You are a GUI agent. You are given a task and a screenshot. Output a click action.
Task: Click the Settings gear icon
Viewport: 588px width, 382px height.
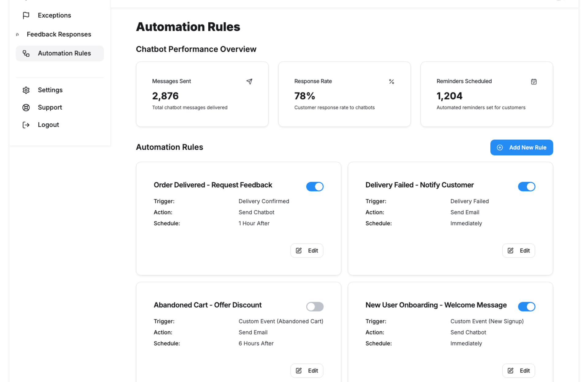pos(26,90)
